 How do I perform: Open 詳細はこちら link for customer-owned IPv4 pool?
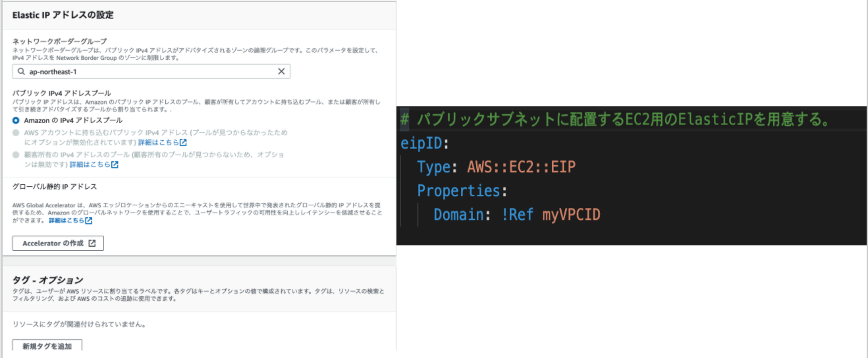(x=94, y=165)
